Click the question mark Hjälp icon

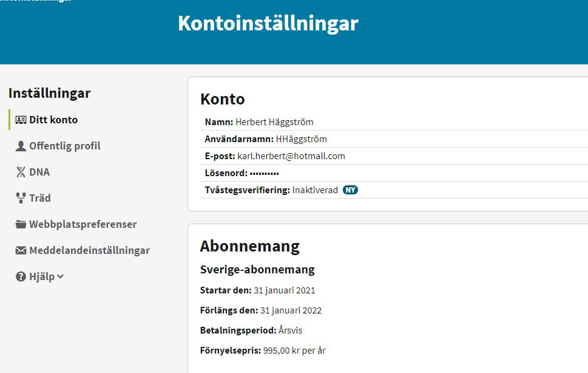21,276
